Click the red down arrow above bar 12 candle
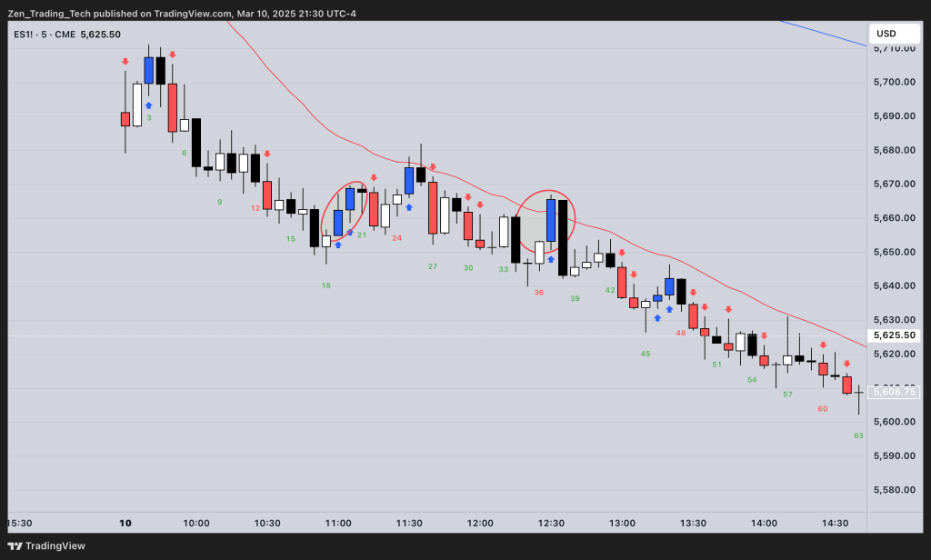 (267, 155)
